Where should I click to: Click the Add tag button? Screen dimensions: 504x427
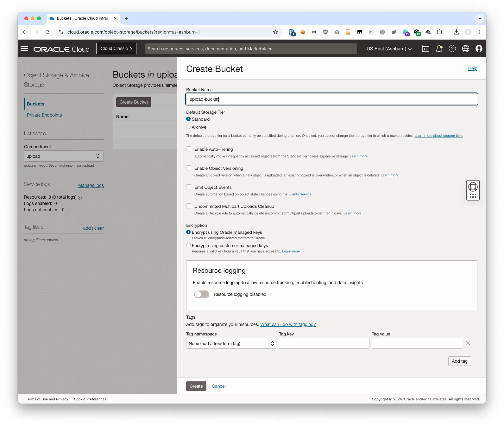(x=460, y=361)
